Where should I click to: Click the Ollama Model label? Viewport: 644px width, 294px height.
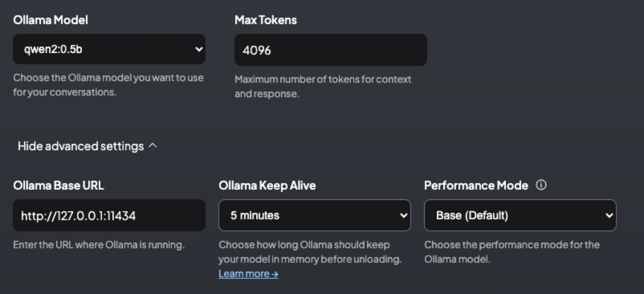pyautogui.click(x=50, y=20)
